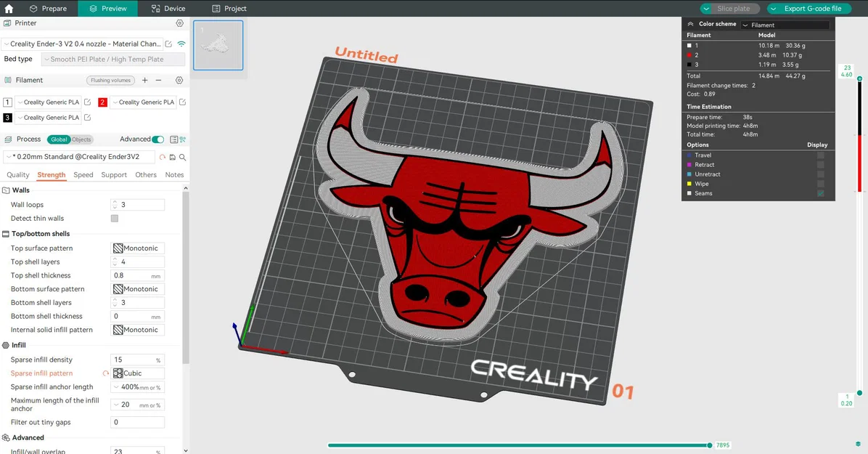Switch to the Project tab

click(229, 8)
